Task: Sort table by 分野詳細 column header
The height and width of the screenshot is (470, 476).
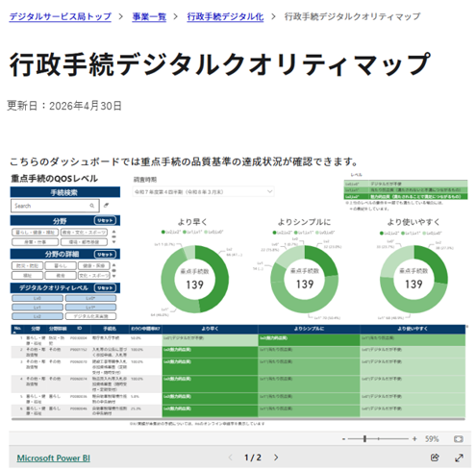Action: 58,329
